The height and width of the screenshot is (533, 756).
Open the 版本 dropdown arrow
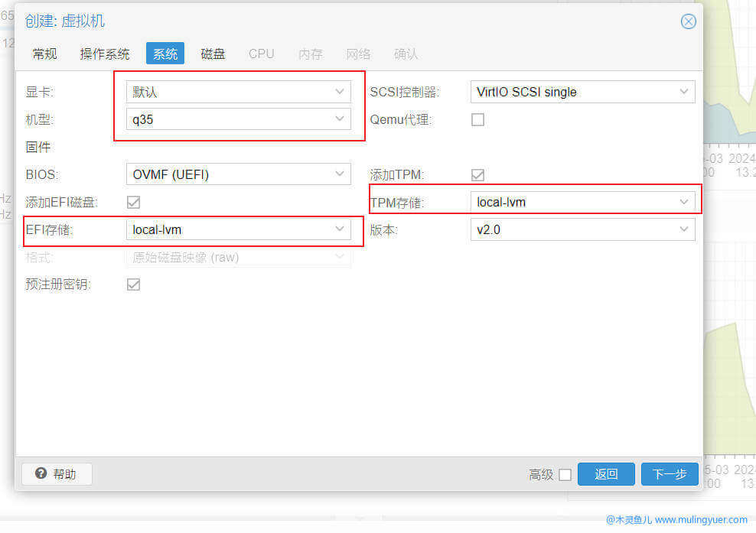coord(684,229)
